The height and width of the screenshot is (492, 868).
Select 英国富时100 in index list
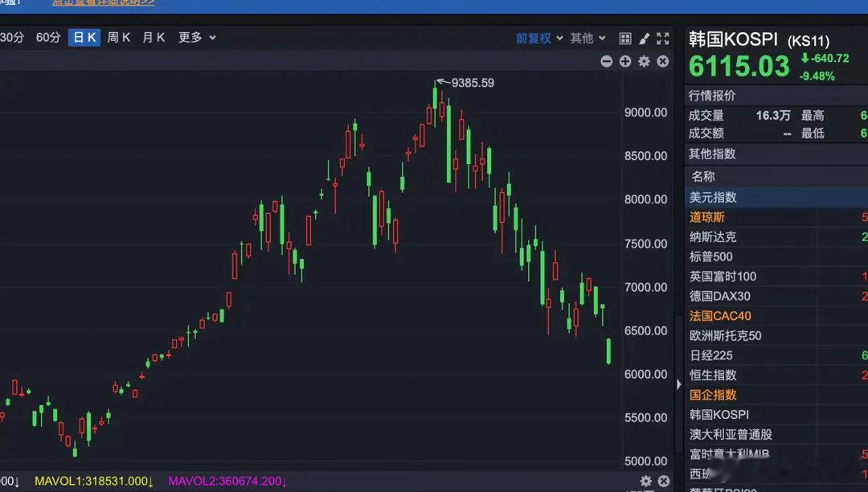point(776,277)
